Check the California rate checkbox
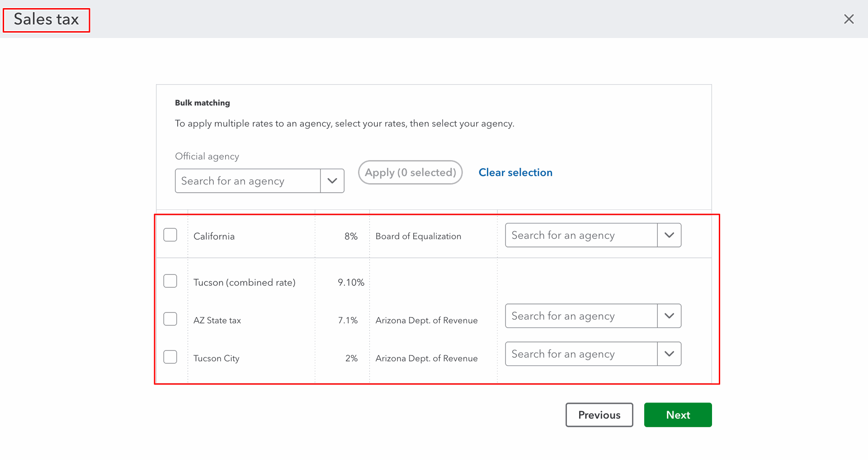868x460 pixels. click(x=170, y=235)
